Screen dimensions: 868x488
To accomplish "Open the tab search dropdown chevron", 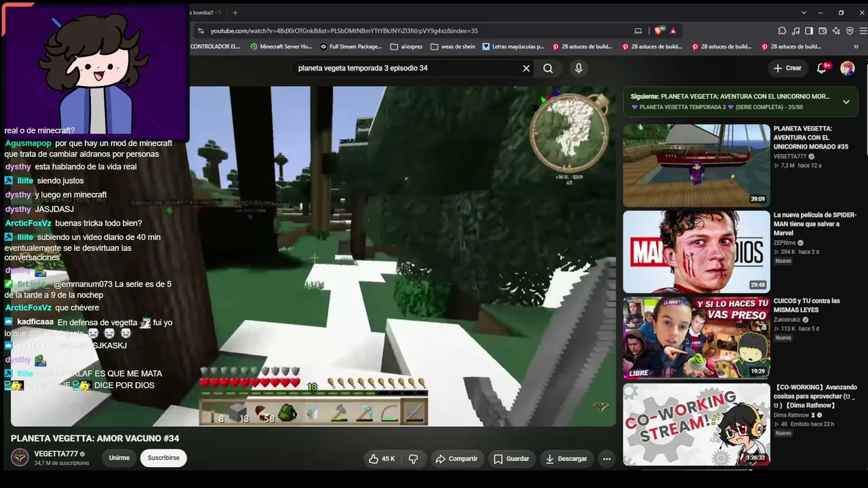I will click(804, 12).
